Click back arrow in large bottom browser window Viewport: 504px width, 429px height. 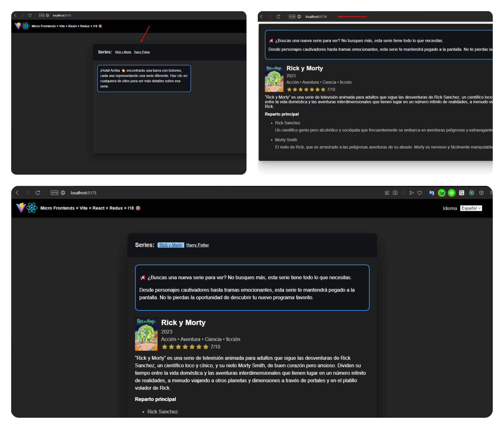[17, 193]
